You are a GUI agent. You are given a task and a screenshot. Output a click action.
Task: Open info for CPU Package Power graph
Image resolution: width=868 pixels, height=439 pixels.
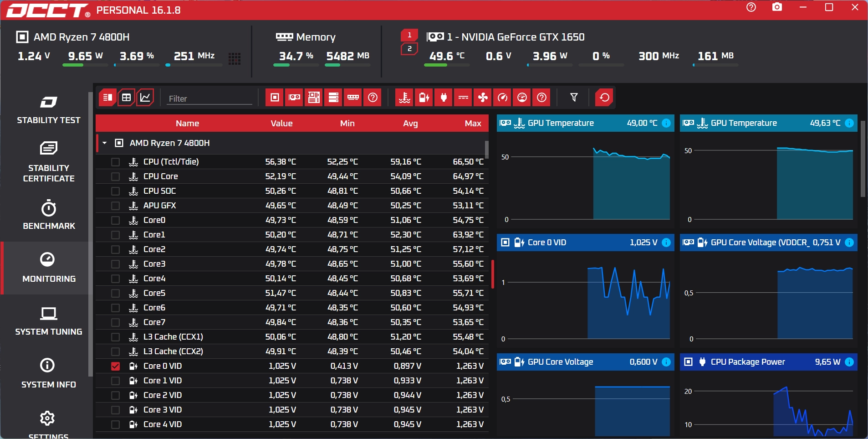(849, 362)
